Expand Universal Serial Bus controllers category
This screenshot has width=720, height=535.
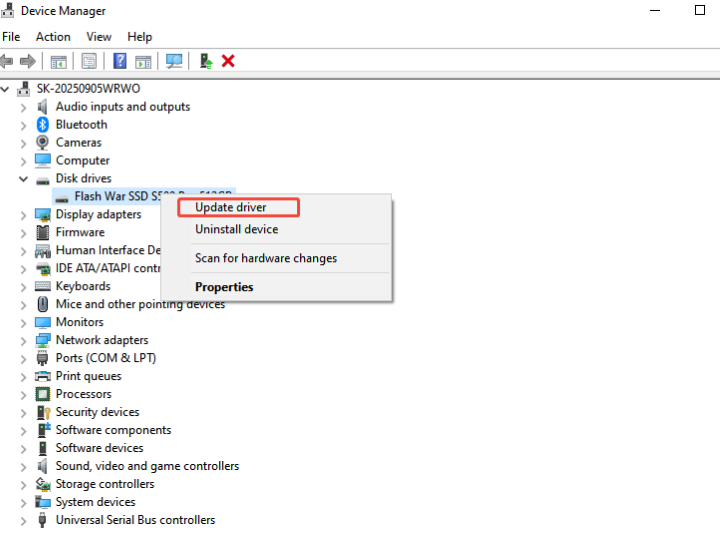point(23,520)
